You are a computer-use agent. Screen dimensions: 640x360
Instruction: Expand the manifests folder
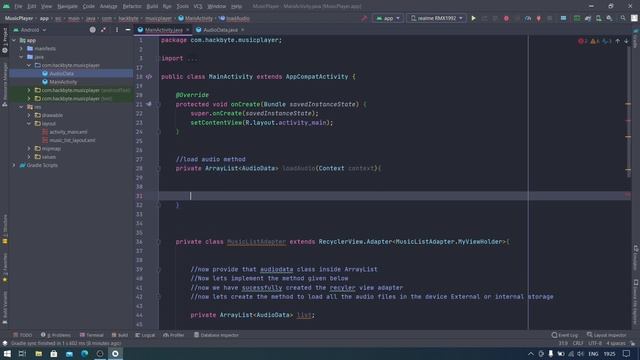[x=22, y=49]
